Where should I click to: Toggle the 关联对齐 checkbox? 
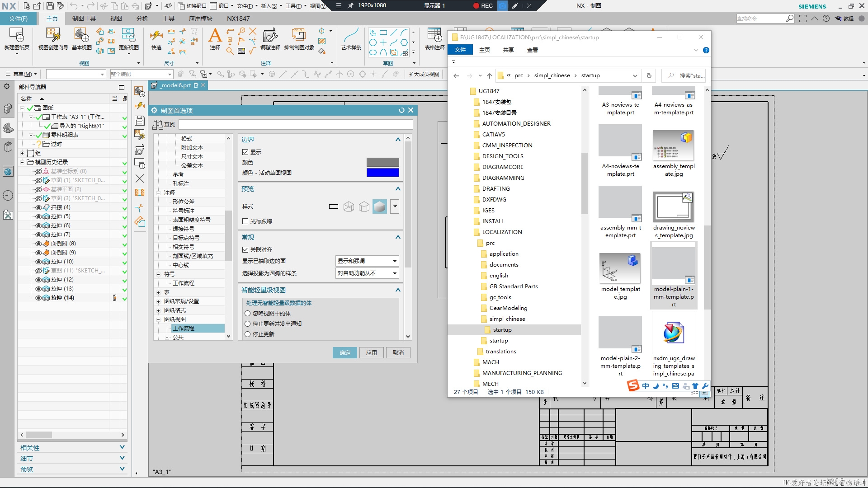[245, 250]
